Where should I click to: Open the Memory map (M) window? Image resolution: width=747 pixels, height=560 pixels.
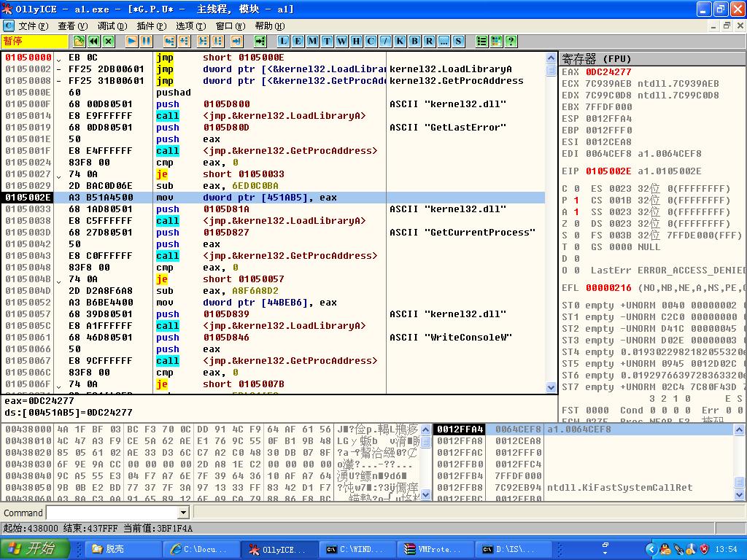click(x=312, y=42)
